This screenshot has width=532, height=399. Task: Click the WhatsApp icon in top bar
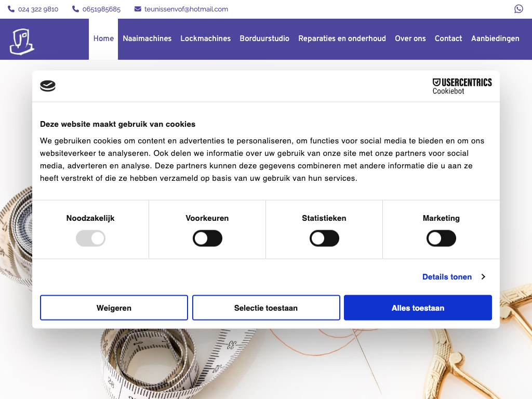click(518, 9)
